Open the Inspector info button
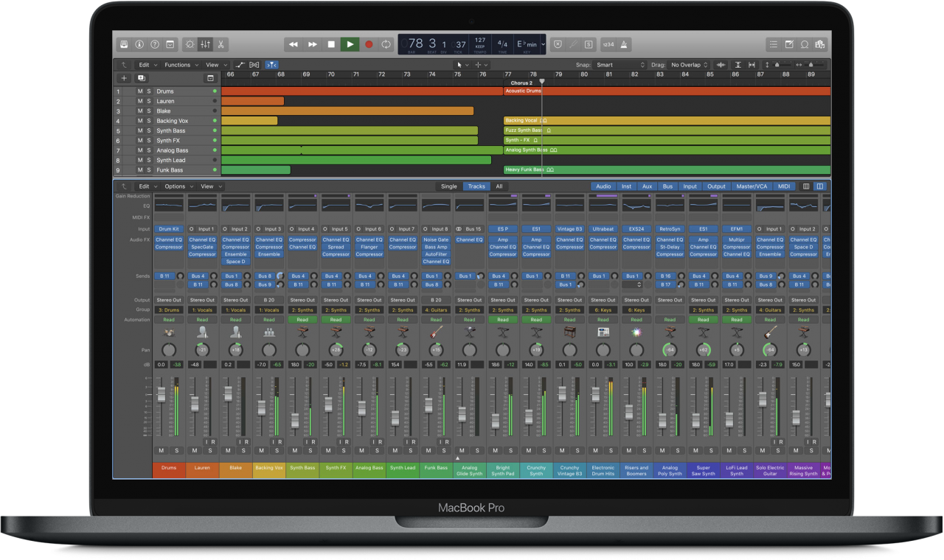Screen dimensions: 944x560 (139, 44)
